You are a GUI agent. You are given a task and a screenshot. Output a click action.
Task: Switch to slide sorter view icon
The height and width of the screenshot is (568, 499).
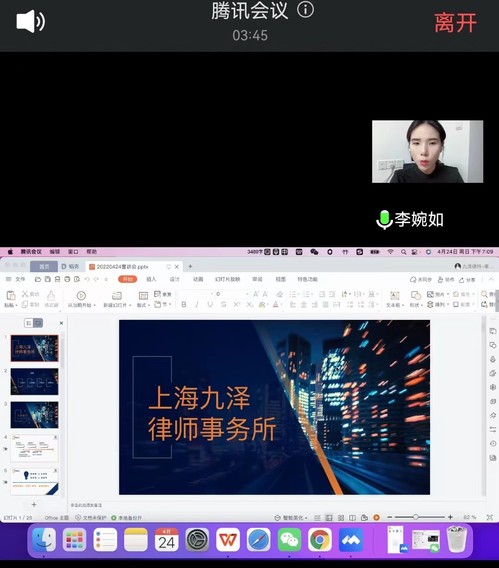[x=341, y=518]
